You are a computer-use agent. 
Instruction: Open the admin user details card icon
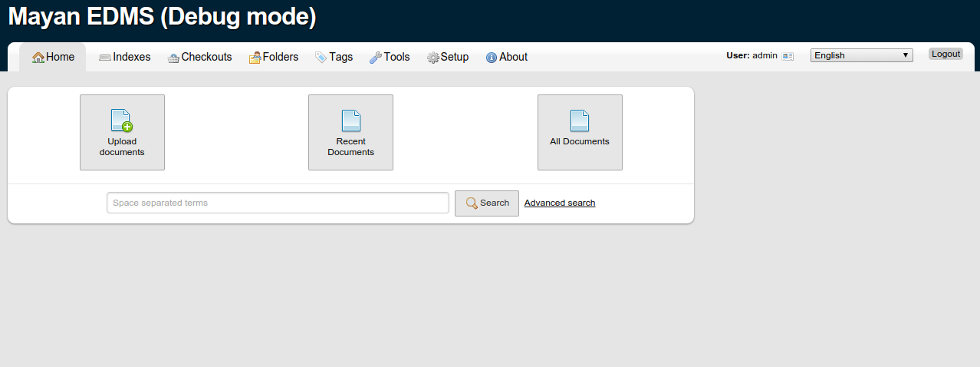(788, 56)
